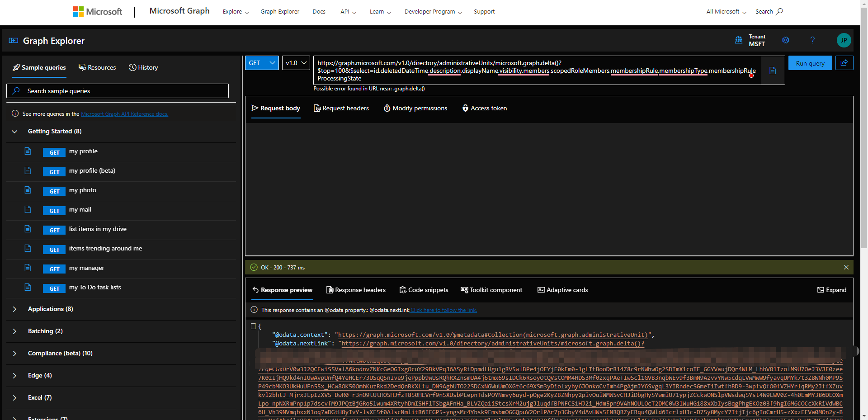Click the Microsoft logo
868x420 pixels.
tap(98, 12)
